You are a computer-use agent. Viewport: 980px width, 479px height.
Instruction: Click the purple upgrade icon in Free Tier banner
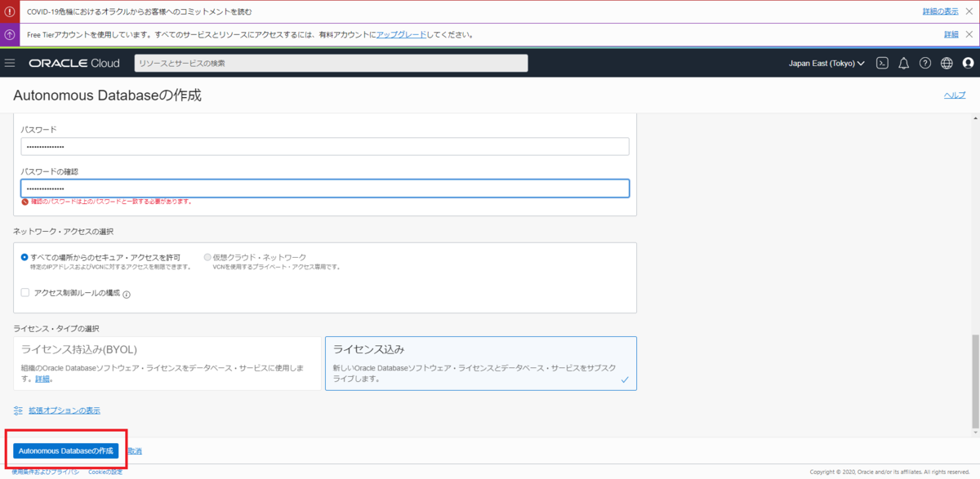coord(10,35)
